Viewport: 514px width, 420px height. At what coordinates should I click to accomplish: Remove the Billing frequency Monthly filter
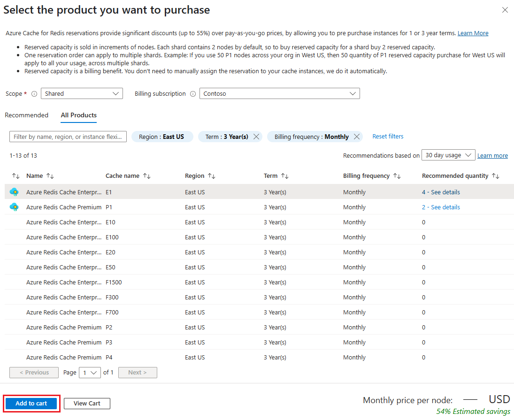click(x=356, y=136)
